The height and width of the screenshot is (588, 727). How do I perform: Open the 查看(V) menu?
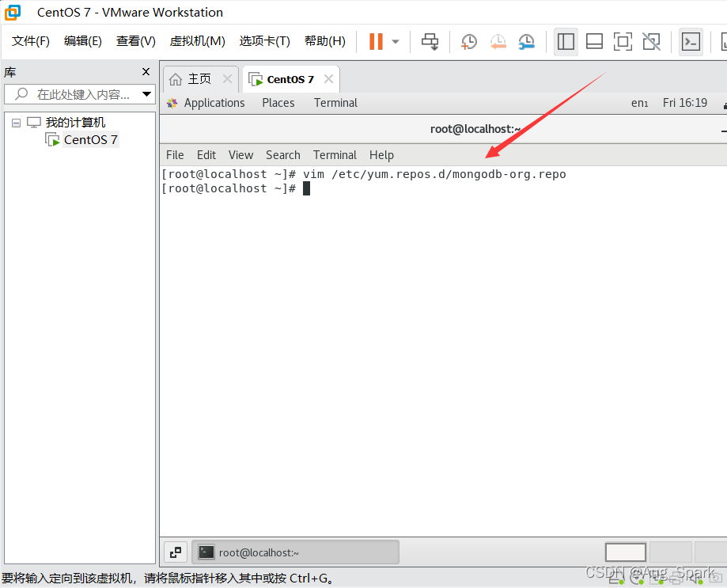(136, 41)
